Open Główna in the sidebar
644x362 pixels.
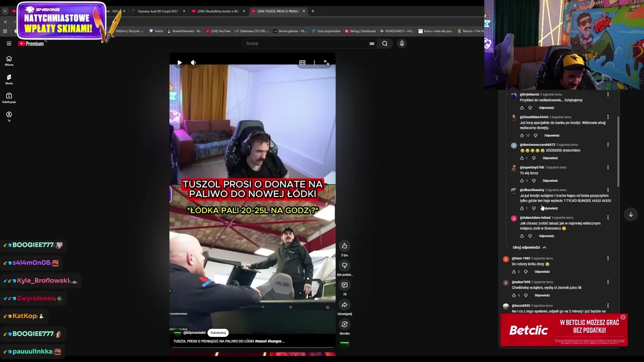pos(9,61)
